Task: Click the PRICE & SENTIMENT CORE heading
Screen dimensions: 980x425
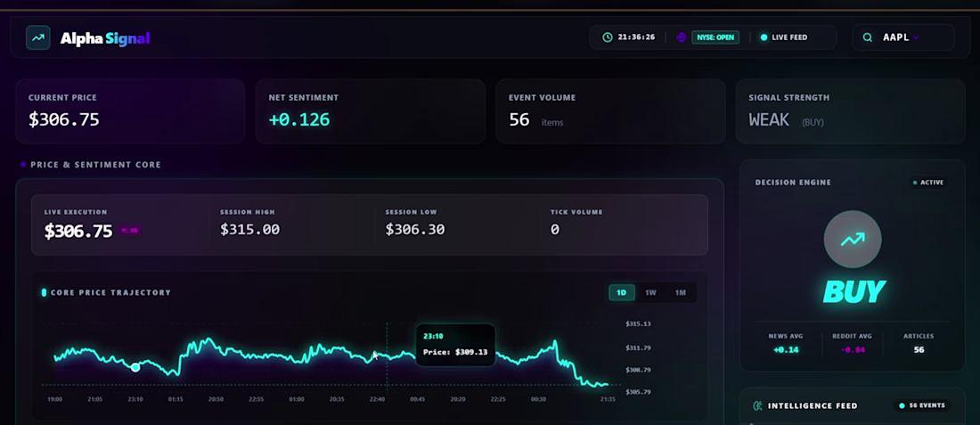Action: point(95,165)
